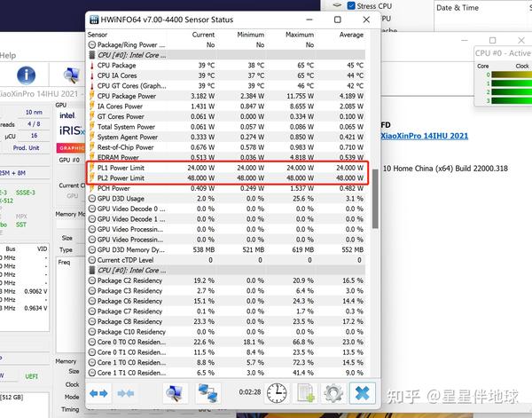Click the logging start sheet icon

(305, 393)
